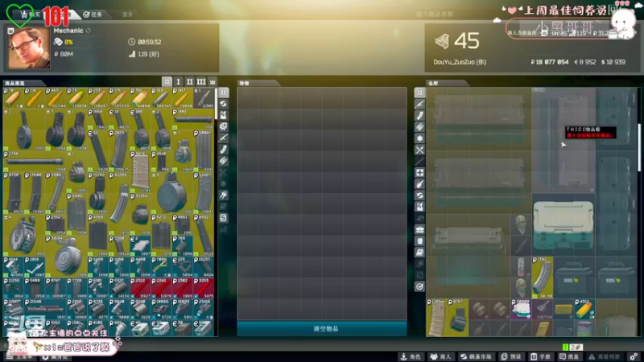Screen dimensions: 644x362
Task: Filter trader goods by barter items icon
Action: tap(224, 104)
